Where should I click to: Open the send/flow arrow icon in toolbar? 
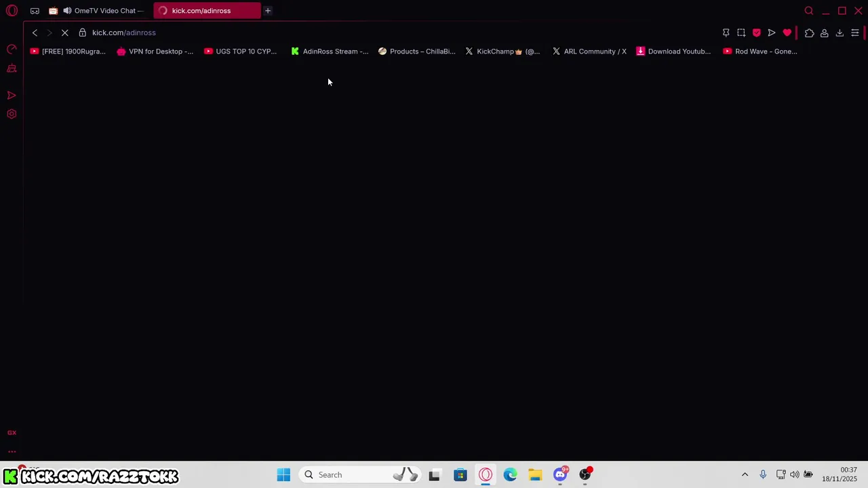tap(772, 33)
